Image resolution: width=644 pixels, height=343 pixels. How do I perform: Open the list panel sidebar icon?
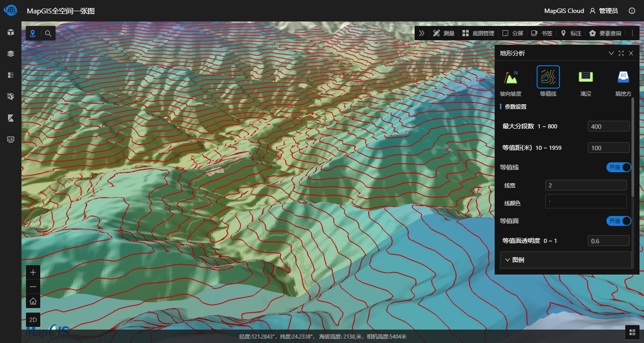tap(11, 75)
